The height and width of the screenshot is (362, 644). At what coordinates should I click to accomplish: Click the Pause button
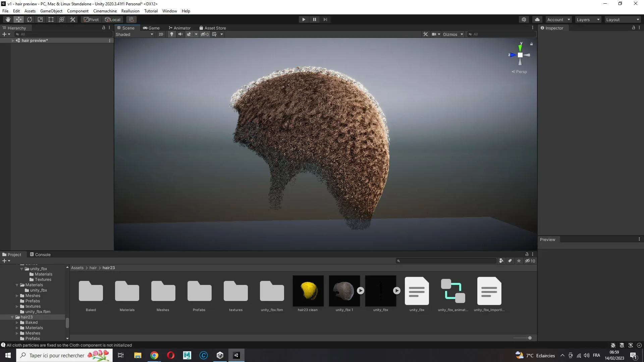pyautogui.click(x=315, y=19)
